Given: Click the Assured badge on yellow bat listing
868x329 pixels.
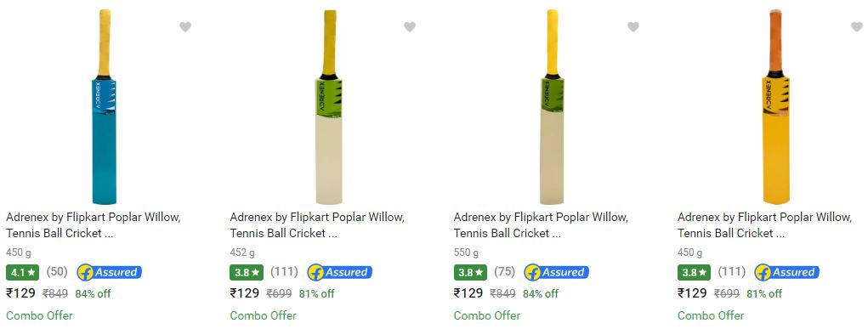Looking at the screenshot, I should 787,273.
